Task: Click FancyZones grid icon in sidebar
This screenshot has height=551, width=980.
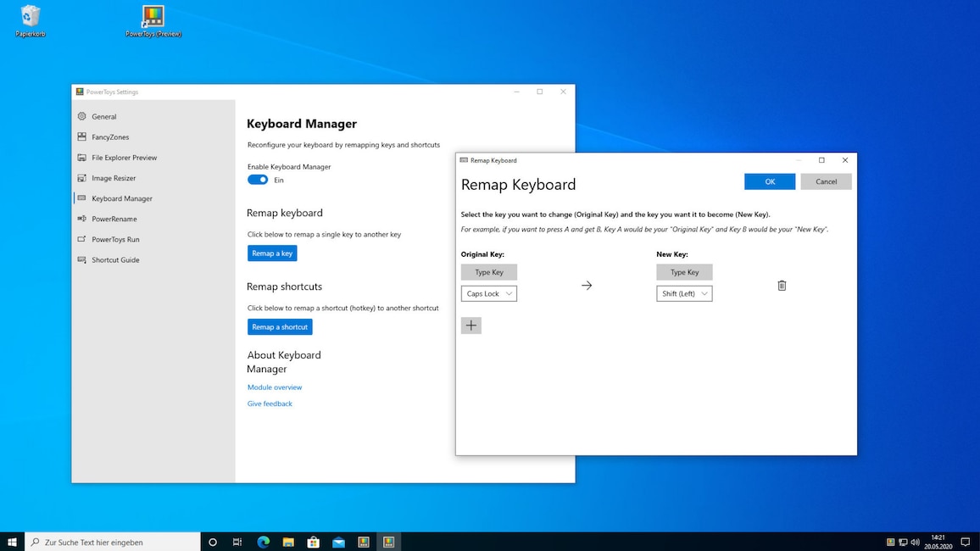Action: (x=82, y=136)
